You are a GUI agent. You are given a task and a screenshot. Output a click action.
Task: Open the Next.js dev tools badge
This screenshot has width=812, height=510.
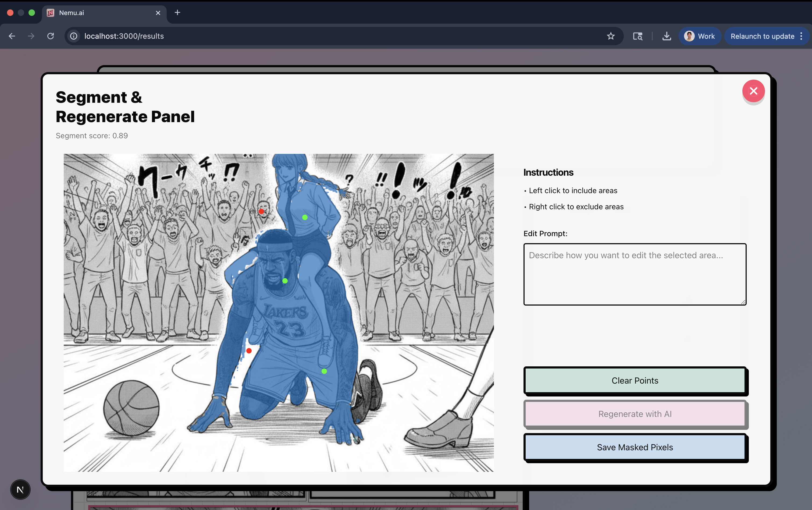20,490
